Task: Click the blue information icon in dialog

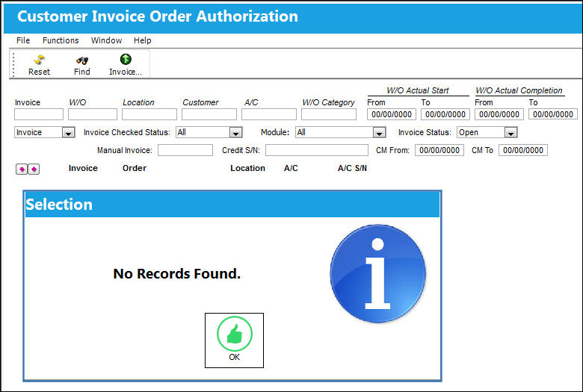Action: point(377,273)
